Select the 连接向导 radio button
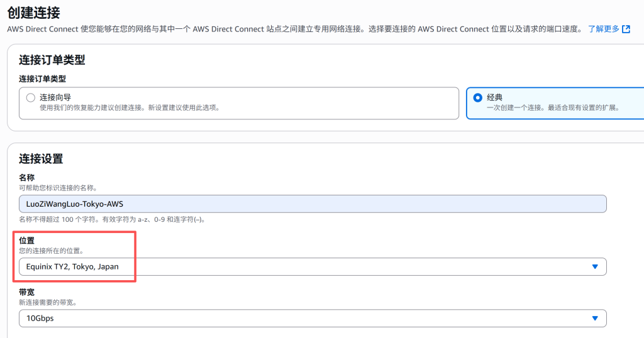644x338 pixels. [x=30, y=97]
